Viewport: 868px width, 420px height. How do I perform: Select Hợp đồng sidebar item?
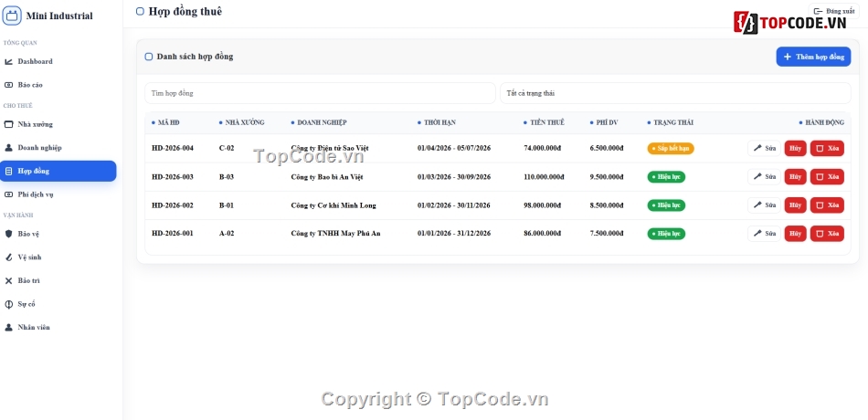58,171
